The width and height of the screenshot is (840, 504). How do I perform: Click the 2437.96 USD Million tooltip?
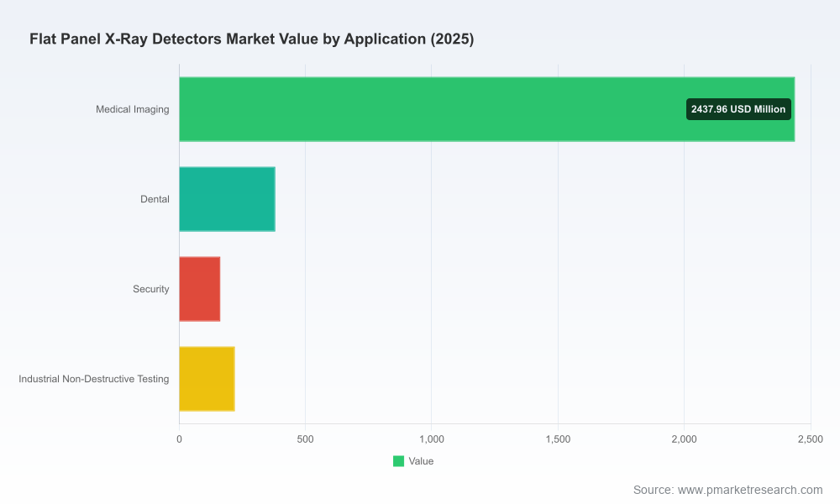738,109
